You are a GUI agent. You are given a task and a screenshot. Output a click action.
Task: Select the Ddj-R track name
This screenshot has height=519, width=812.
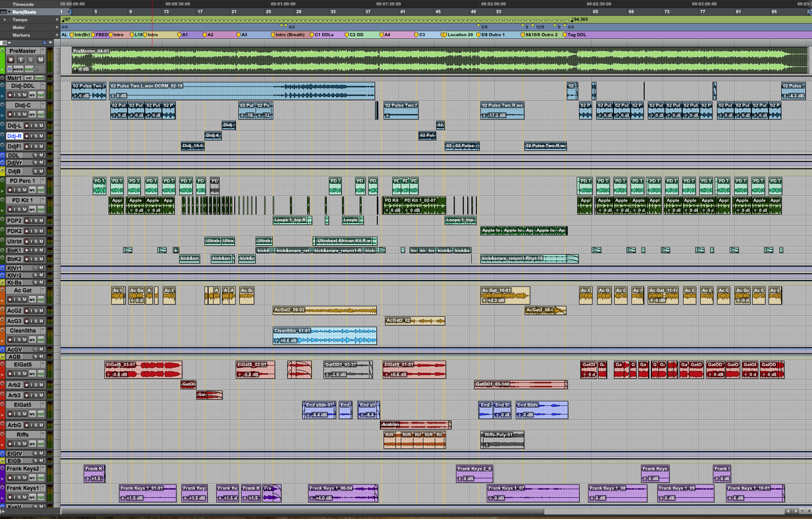coord(14,136)
